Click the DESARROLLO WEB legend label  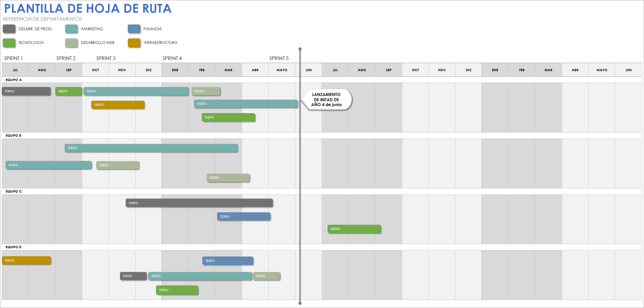[x=98, y=42]
